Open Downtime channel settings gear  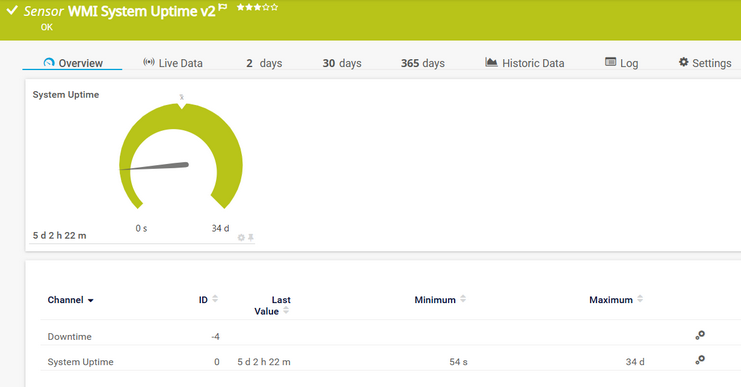click(700, 335)
